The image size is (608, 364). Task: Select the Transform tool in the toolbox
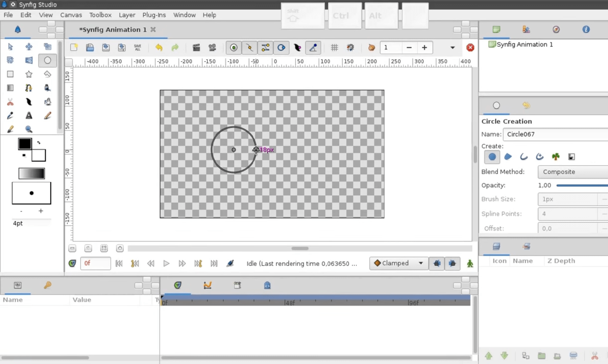click(x=10, y=47)
